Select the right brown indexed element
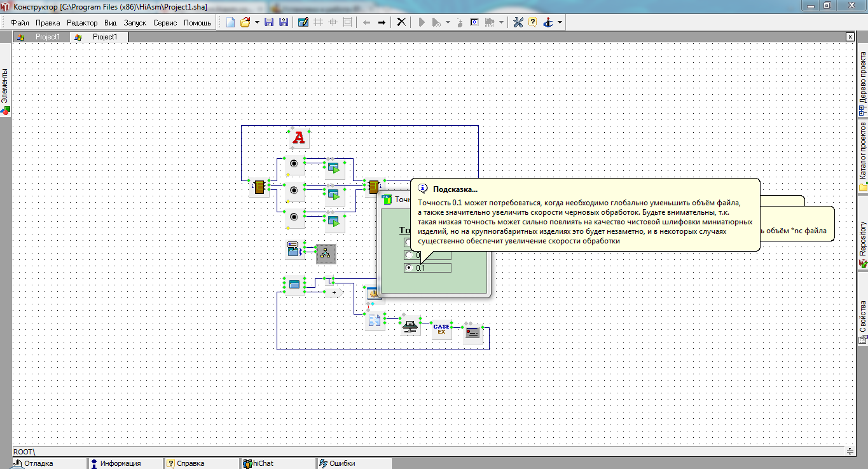Viewport: 868px width, 469px height. pos(373,186)
